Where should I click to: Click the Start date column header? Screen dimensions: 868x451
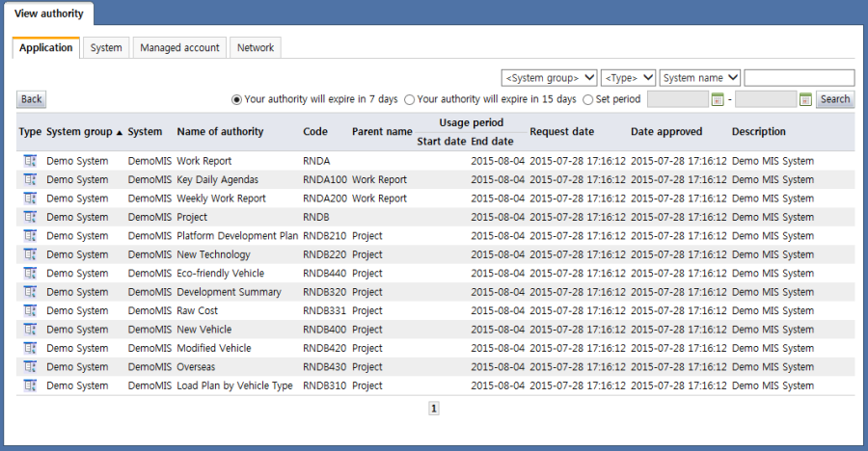441,141
